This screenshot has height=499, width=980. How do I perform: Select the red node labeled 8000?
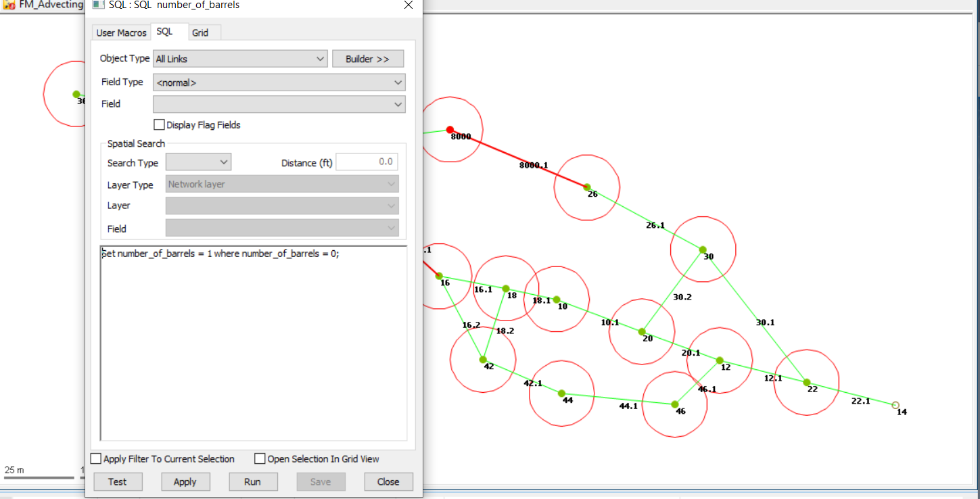click(449, 128)
